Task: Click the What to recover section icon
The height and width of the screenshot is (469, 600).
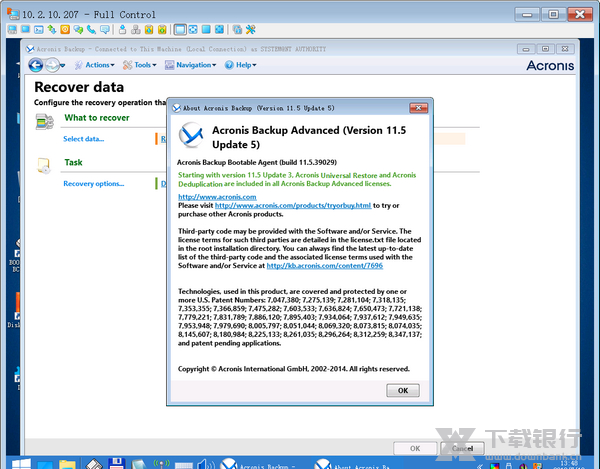Action: pos(44,122)
